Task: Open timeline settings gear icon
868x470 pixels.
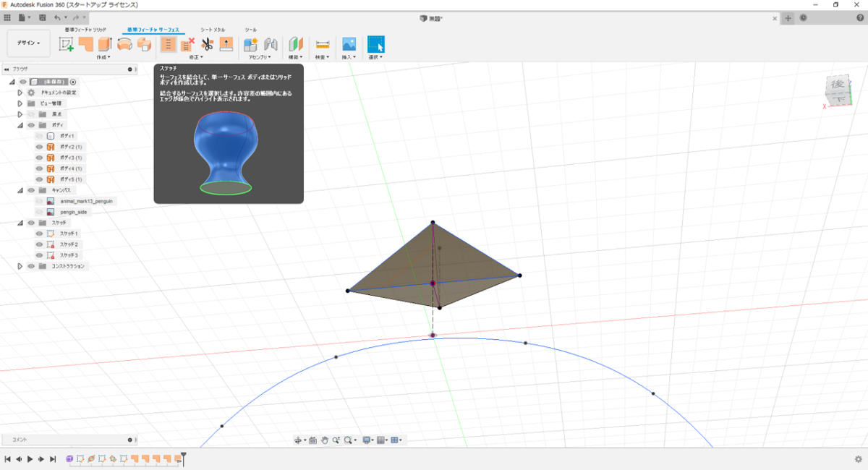Action: pos(859,458)
